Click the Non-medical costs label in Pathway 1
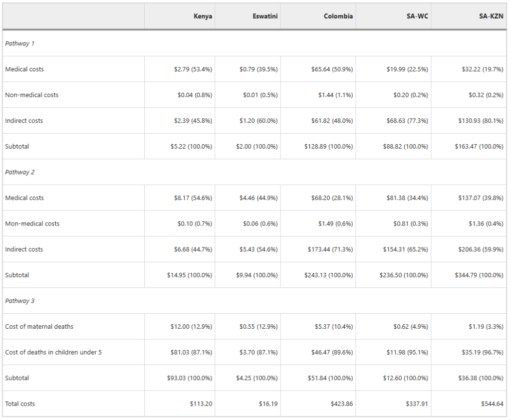Screen dimensions: 511x420 point(32,95)
